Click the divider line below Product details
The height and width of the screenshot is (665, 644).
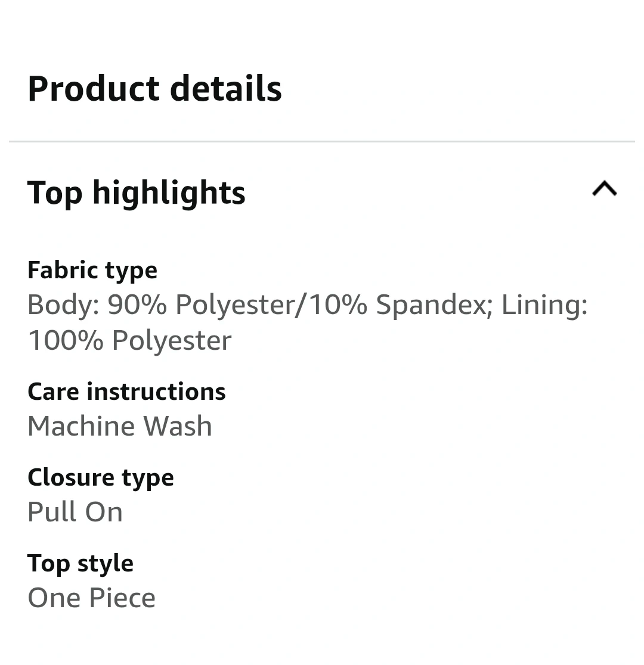tap(322, 141)
